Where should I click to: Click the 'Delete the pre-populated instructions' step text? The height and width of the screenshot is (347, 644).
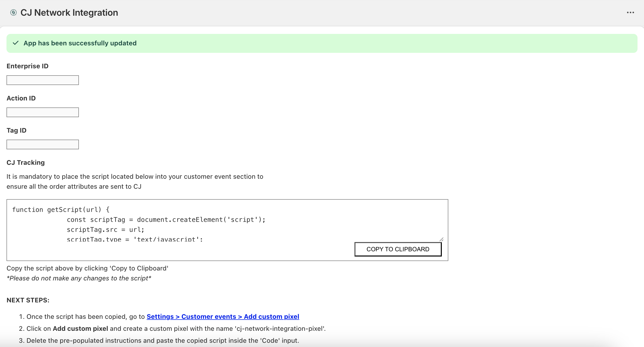(x=163, y=341)
